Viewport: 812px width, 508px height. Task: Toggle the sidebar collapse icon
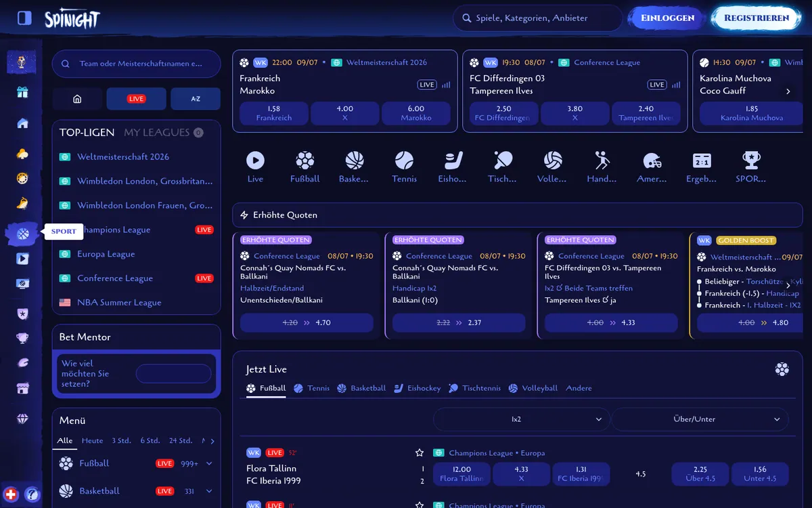[24, 18]
